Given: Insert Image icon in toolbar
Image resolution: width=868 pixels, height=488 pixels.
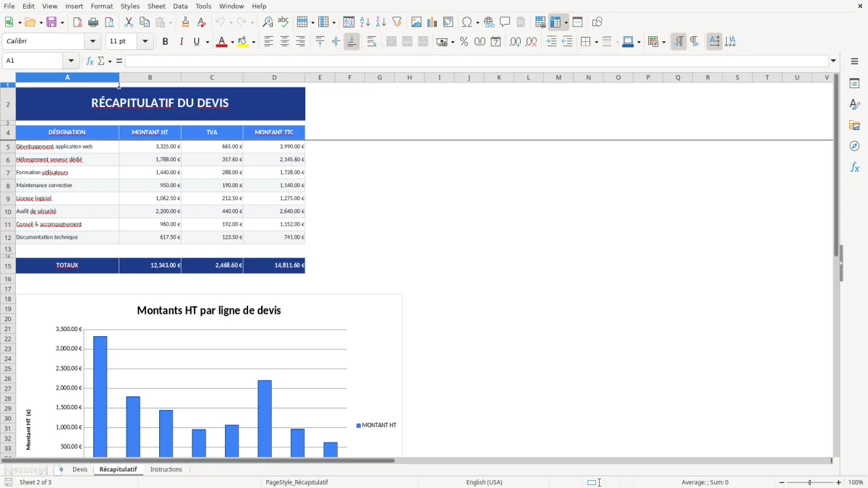Looking at the screenshot, I should pos(417,22).
